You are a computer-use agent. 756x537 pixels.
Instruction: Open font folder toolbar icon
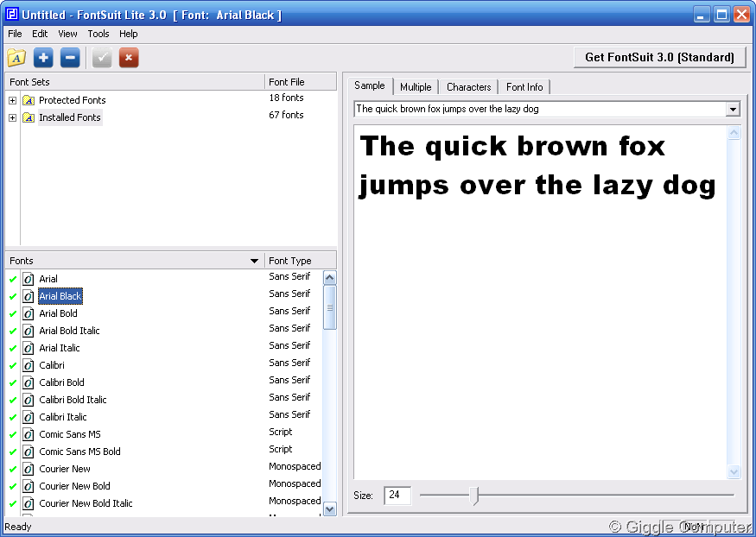click(x=16, y=58)
